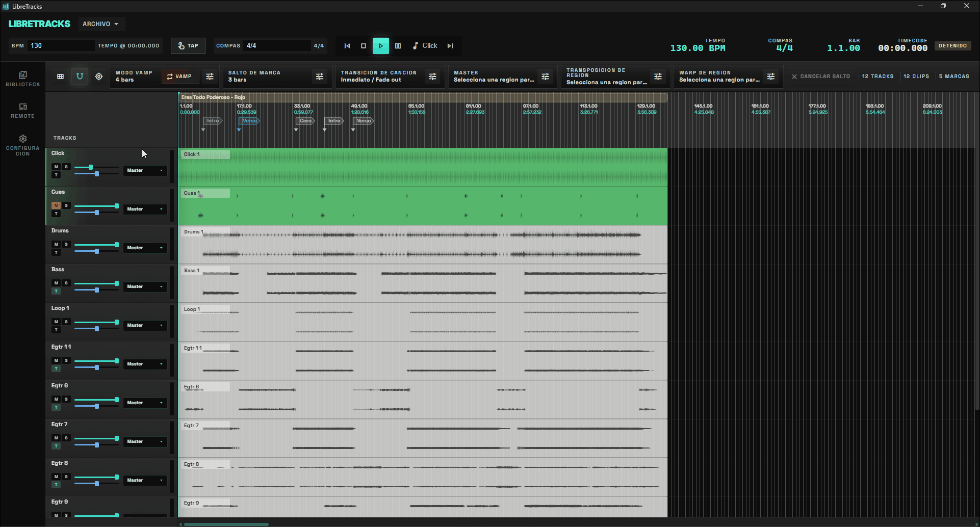This screenshot has width=980, height=527.
Task: Jump to first Intro marker
Action: point(213,121)
